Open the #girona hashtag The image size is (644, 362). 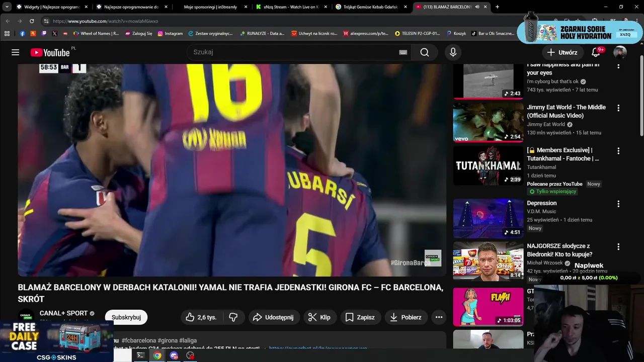pyautogui.click(x=167, y=340)
